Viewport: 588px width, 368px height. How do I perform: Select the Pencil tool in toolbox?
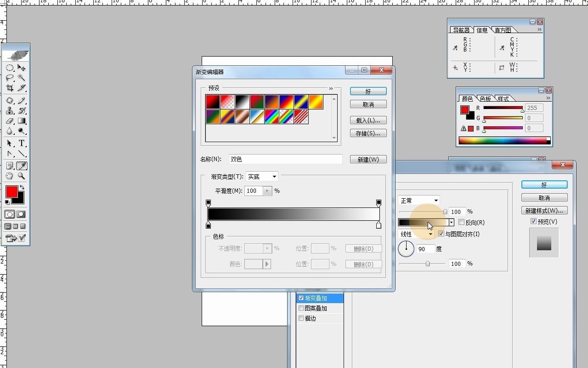(x=22, y=101)
